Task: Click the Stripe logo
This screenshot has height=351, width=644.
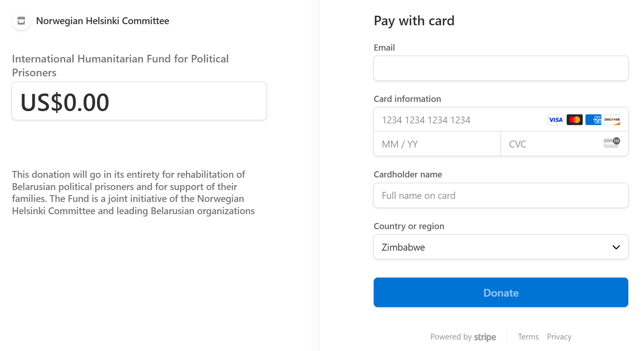Action: (485, 337)
